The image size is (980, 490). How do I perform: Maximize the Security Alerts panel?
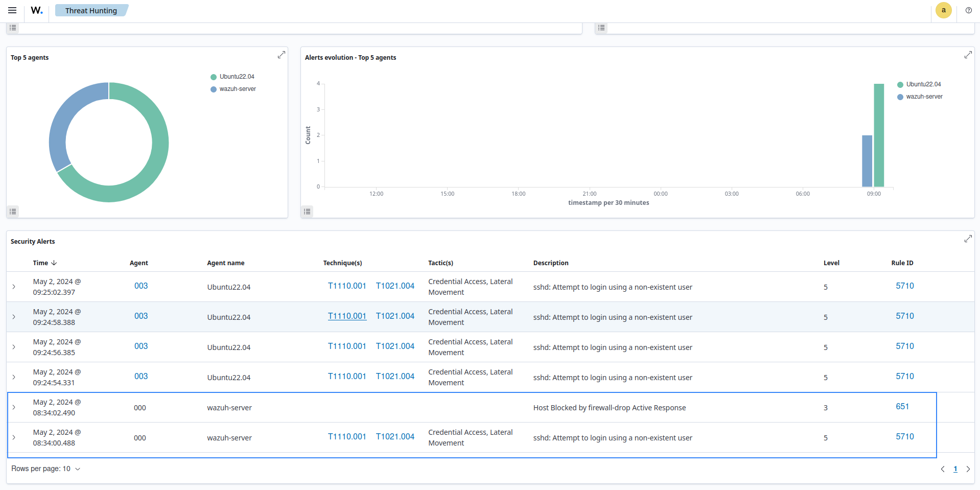tap(968, 239)
